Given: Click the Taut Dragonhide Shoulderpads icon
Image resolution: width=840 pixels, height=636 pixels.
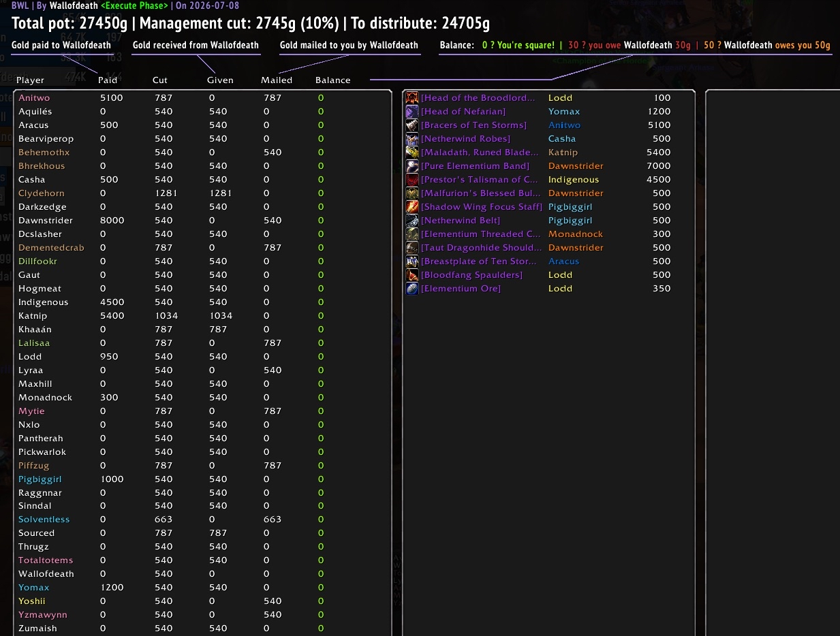Looking at the screenshot, I should tap(412, 248).
